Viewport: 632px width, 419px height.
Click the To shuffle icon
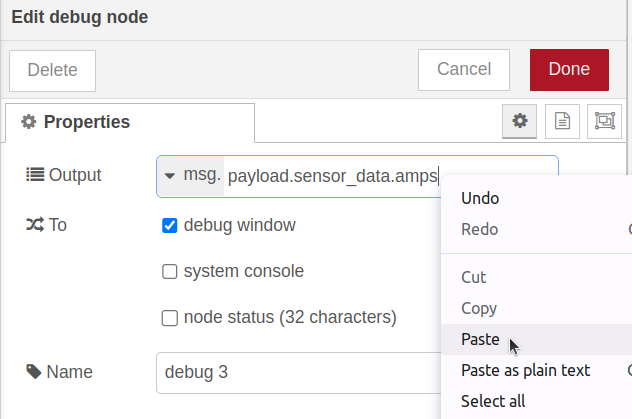(x=35, y=225)
